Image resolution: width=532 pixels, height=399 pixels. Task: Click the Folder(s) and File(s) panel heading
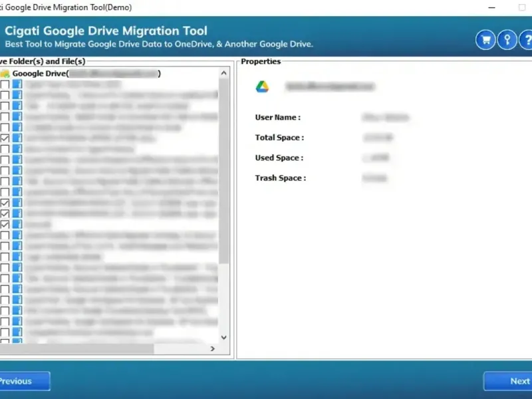[x=43, y=61]
